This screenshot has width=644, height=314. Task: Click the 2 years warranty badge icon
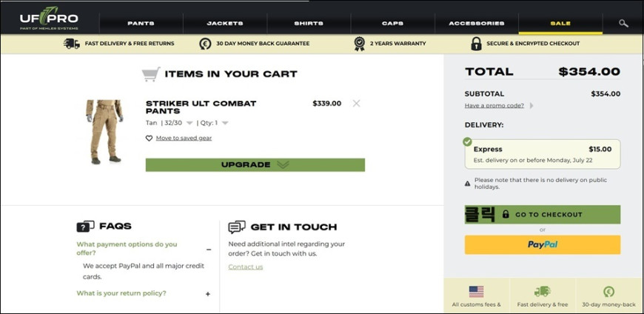[x=359, y=44]
